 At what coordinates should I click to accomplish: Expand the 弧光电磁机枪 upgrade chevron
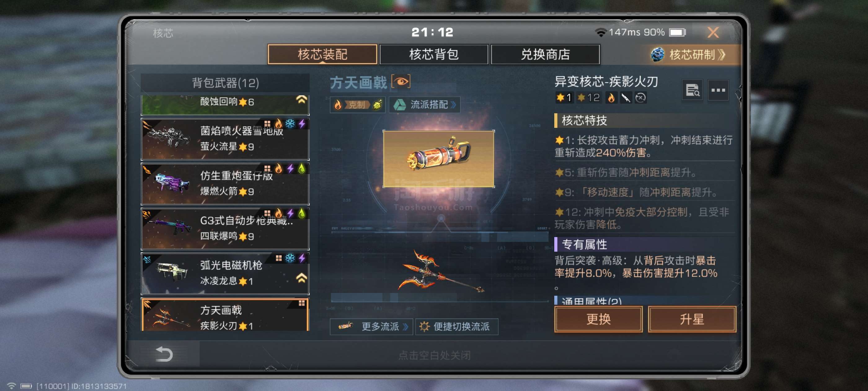[x=301, y=278]
